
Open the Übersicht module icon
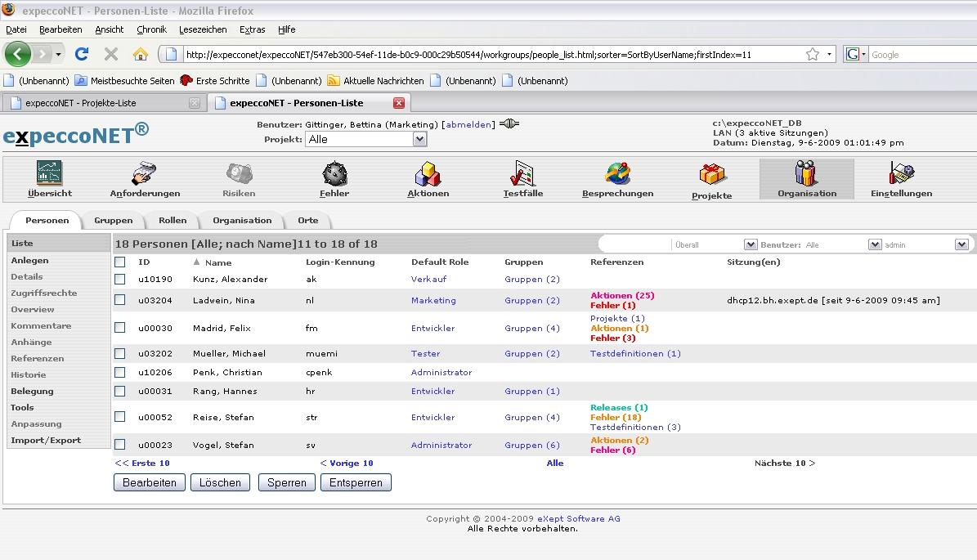tap(49, 174)
